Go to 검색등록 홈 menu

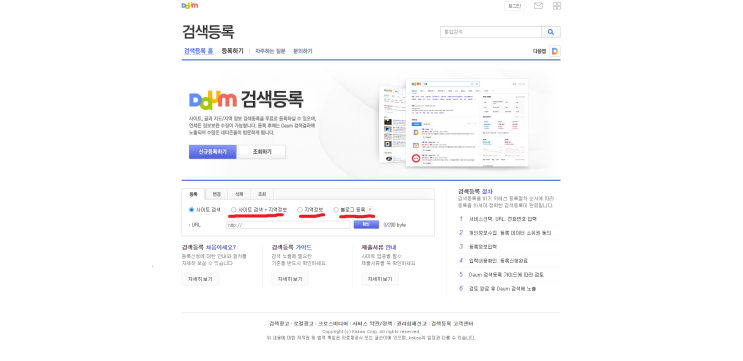[199, 51]
